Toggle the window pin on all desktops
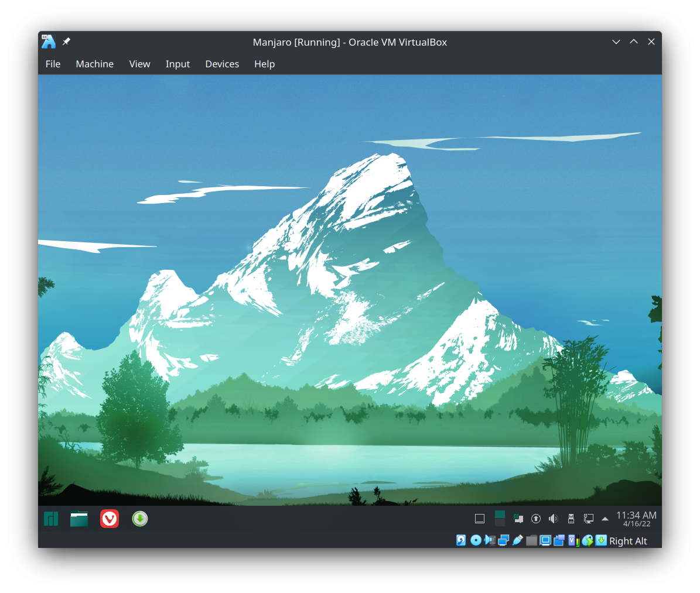 pos(66,42)
